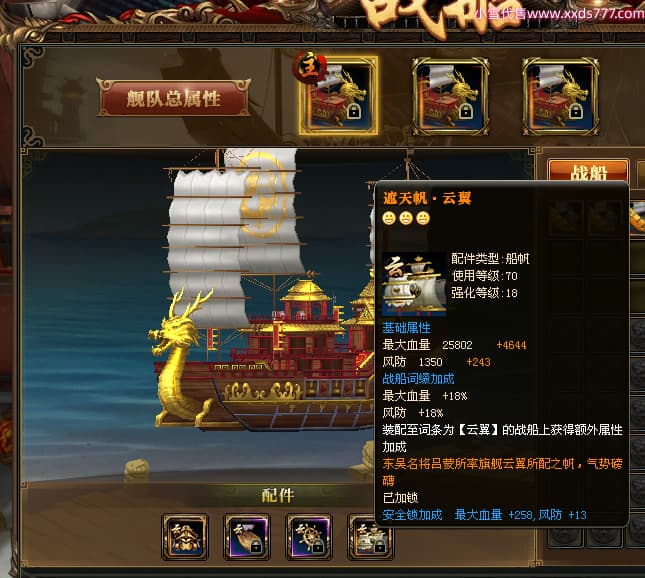
Task: Click the first smiley face in the tooltip
Action: tap(389, 218)
